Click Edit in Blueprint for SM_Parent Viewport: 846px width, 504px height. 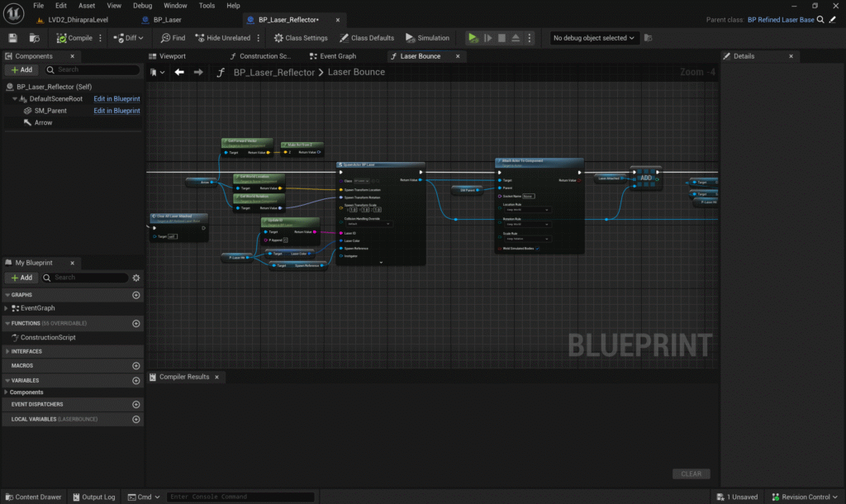(x=116, y=111)
